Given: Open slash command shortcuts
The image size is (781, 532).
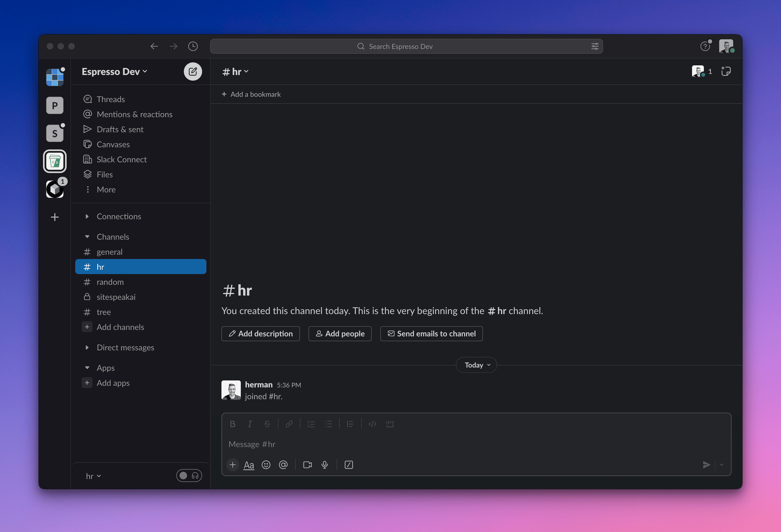Looking at the screenshot, I should [x=349, y=465].
